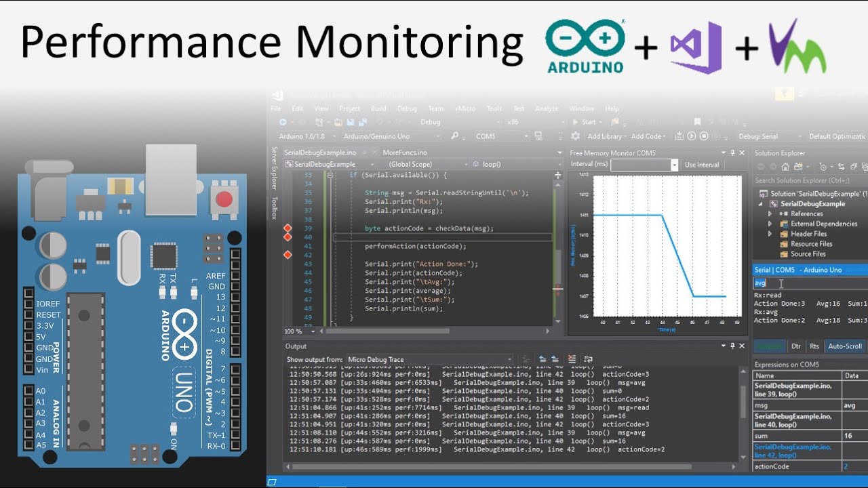Switch to the MoreFuncs.ino tab
The width and height of the screenshot is (868, 488).
click(x=405, y=152)
